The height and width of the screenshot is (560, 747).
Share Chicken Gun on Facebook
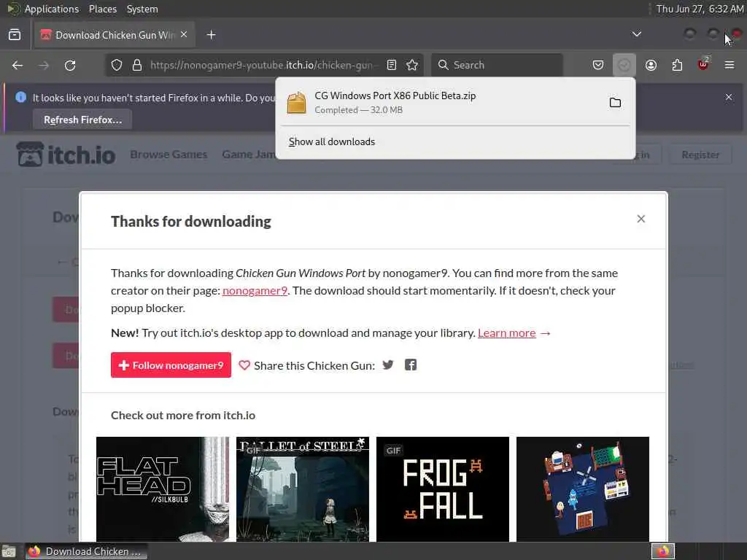(411, 365)
